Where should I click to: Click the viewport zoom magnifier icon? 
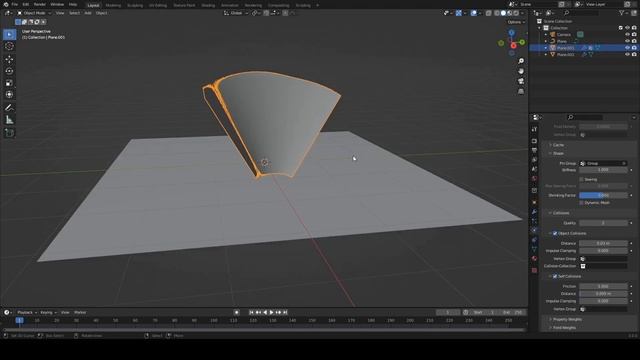point(521,61)
